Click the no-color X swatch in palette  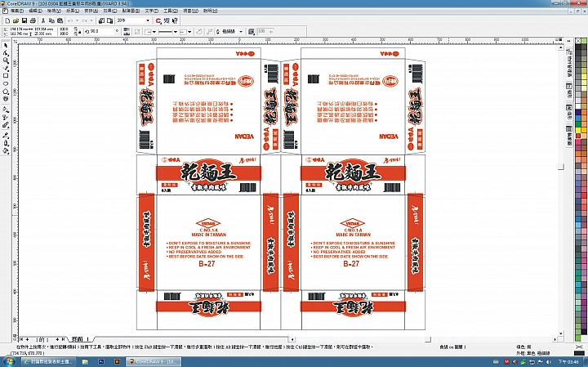(x=579, y=41)
